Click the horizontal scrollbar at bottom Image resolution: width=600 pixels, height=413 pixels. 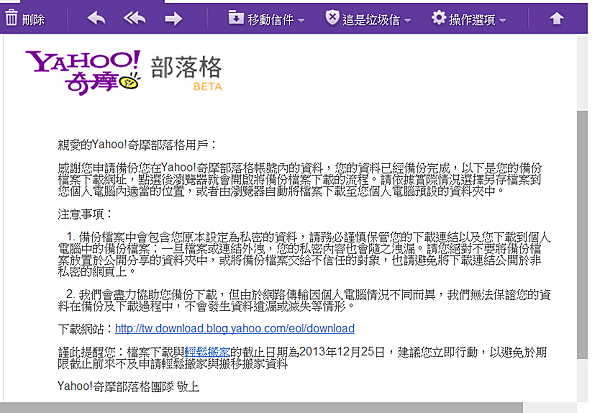pos(261,408)
